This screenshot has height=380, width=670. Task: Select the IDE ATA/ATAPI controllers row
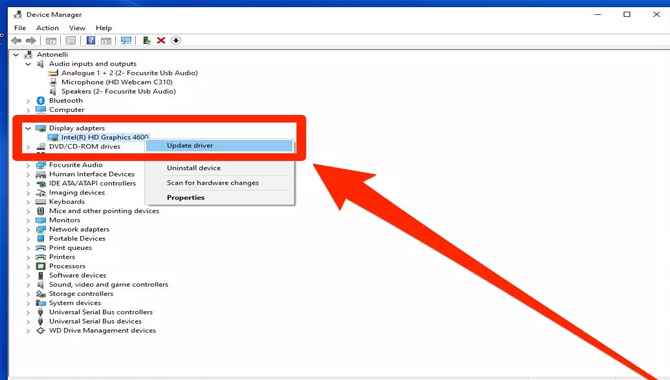pos(92,183)
